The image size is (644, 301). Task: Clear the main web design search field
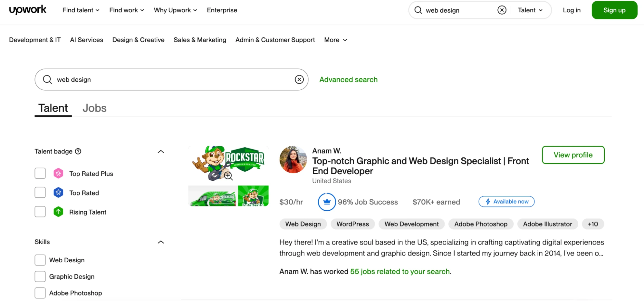[299, 79]
